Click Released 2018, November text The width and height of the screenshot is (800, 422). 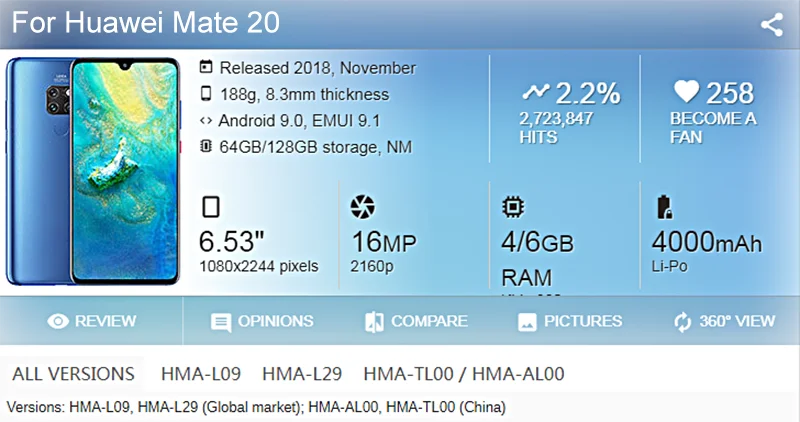tap(318, 68)
